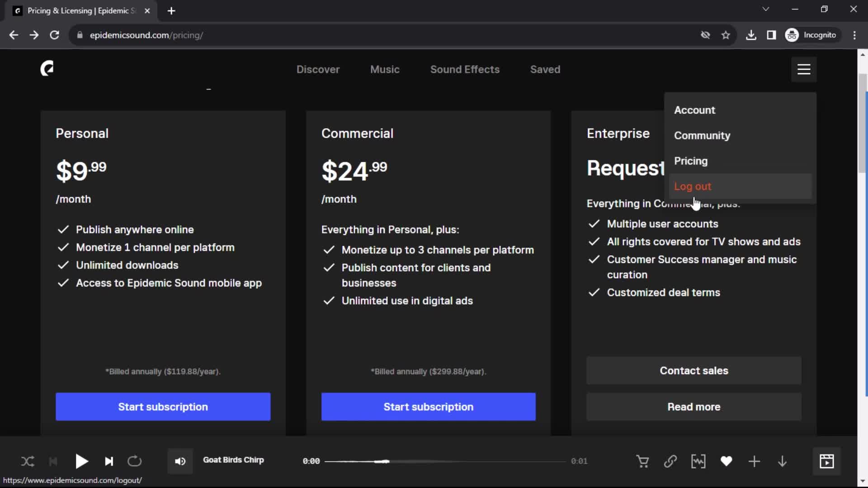Screen dimensions: 868x488
Task: Open Chrome three-dot menu
Action: [x=854, y=35]
